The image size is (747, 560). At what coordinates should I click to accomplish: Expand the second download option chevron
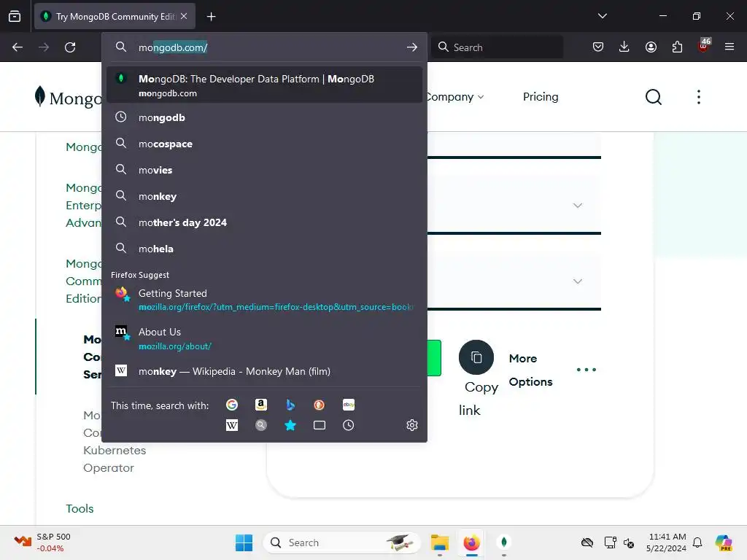tap(578, 281)
